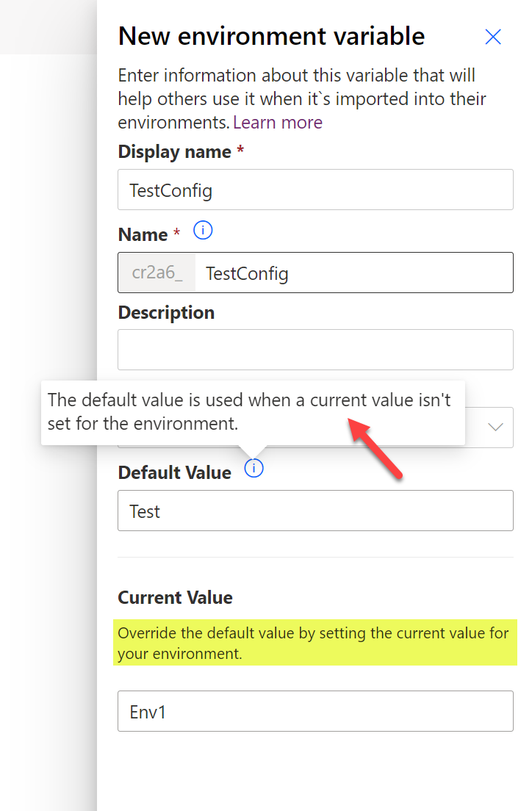The image size is (532, 811).
Task: Click the Name label text
Action: pos(143,235)
